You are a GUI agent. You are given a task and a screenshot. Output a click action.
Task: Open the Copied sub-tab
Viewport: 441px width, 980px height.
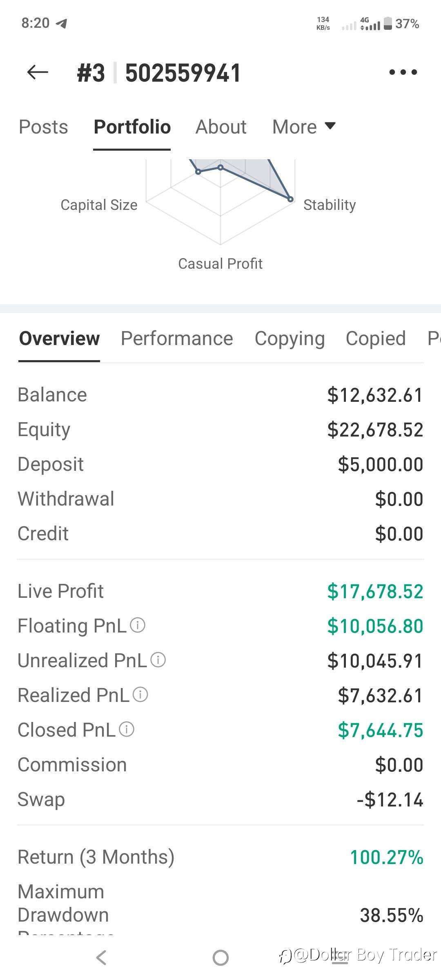click(x=376, y=339)
